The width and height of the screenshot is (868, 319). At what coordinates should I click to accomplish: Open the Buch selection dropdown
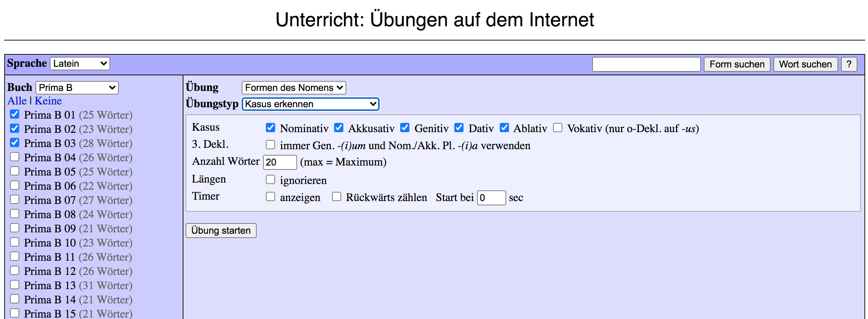[x=77, y=88]
